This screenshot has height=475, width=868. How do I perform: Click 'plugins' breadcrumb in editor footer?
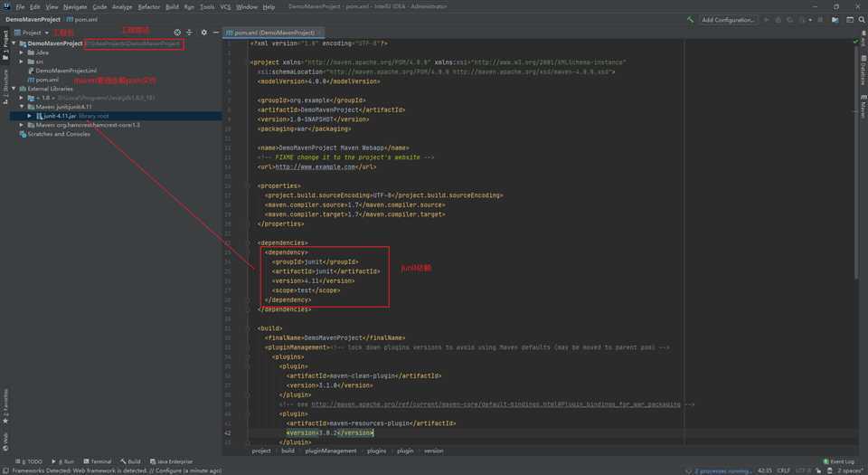click(376, 451)
